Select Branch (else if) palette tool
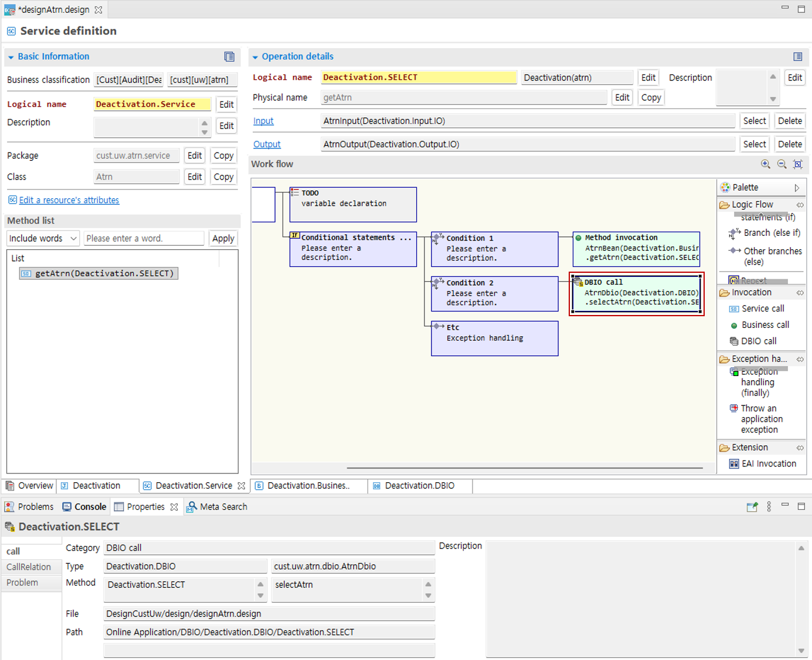Image resolution: width=812 pixels, height=660 pixels. pyautogui.click(x=771, y=233)
